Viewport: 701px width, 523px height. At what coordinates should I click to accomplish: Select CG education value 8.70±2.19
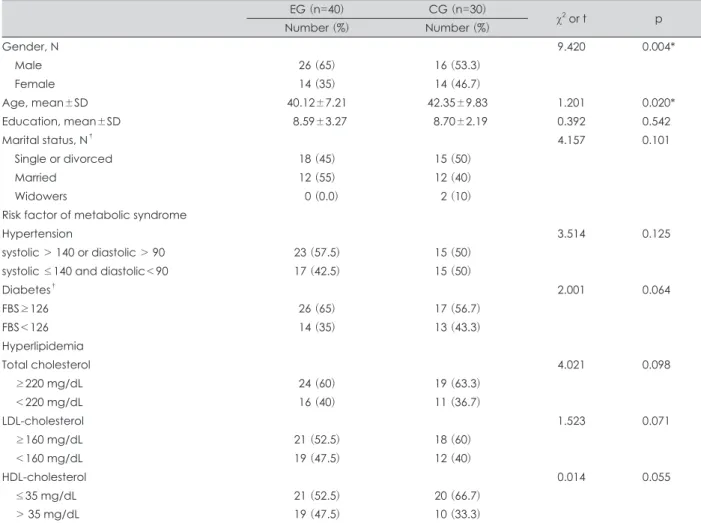pos(460,122)
